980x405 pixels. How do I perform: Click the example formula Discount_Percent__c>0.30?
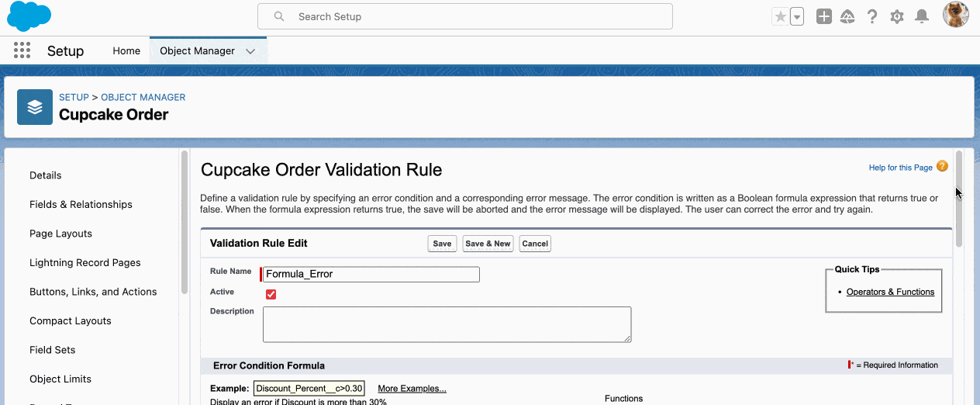[x=309, y=388]
